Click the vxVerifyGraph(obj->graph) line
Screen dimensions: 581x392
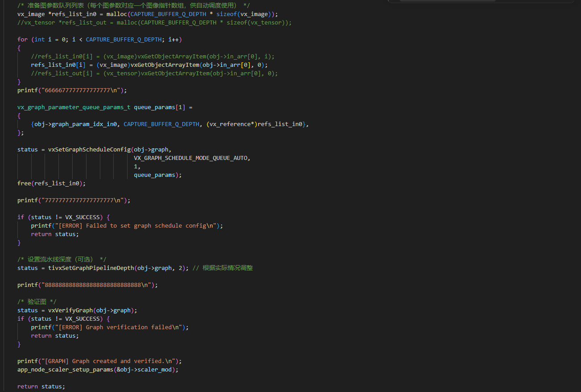pyautogui.click(x=78, y=310)
